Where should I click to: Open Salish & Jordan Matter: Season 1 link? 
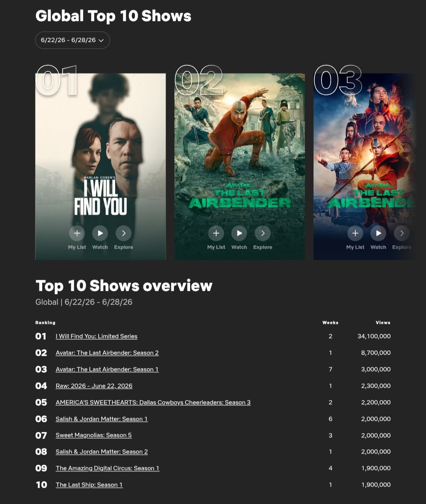click(x=102, y=419)
